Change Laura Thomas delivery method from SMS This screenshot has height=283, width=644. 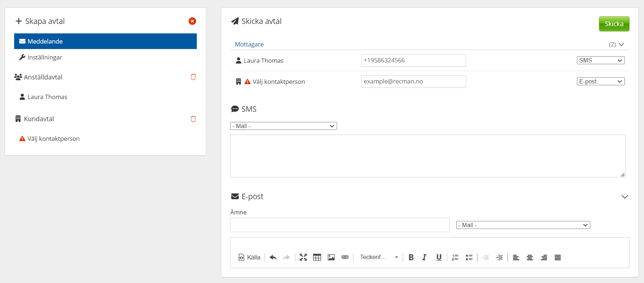[x=601, y=60]
